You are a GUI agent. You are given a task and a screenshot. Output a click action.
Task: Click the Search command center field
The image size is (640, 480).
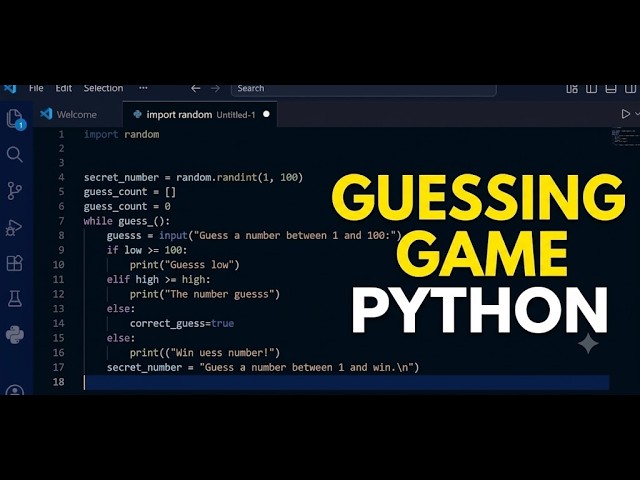point(364,89)
